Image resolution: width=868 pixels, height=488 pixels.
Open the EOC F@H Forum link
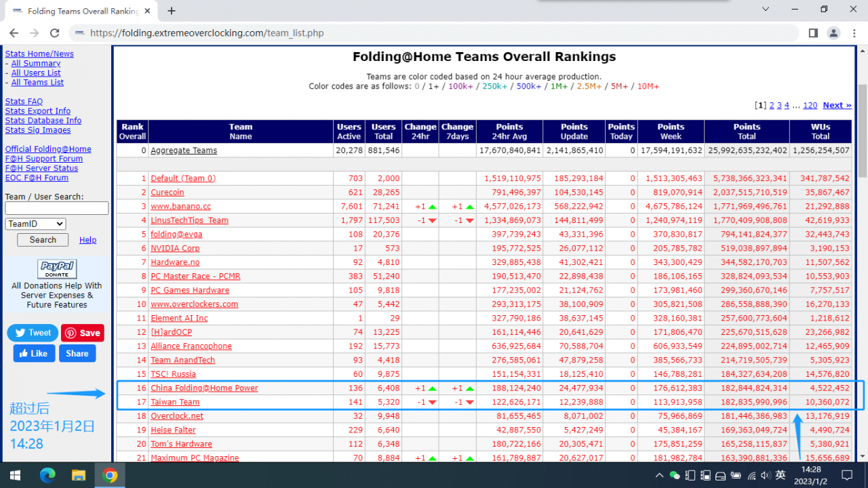click(x=37, y=178)
